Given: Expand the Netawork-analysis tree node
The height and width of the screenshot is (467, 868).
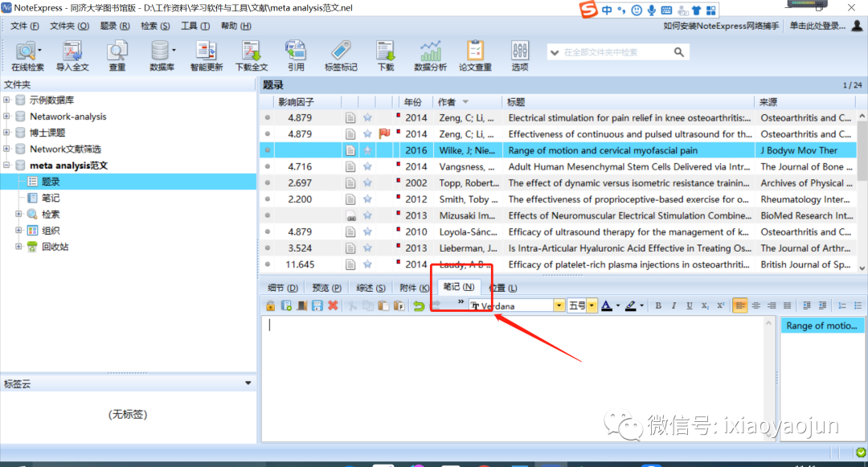Looking at the screenshot, I should point(6,117).
